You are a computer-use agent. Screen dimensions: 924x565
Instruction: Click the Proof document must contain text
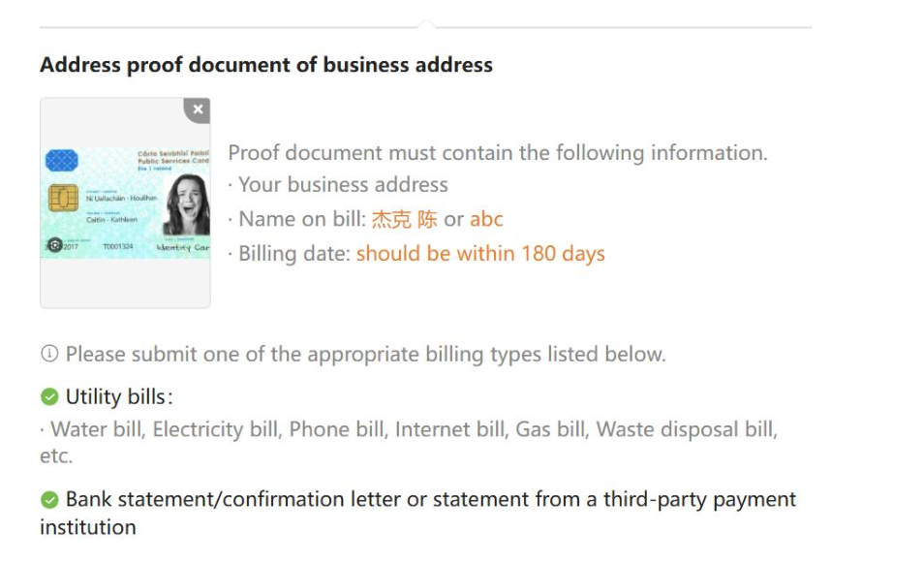498,153
